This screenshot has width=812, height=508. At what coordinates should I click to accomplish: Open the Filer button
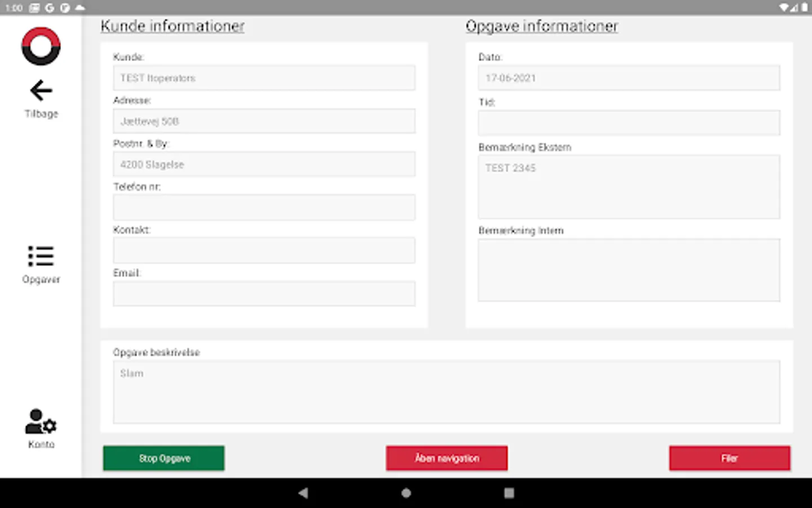[730, 458]
